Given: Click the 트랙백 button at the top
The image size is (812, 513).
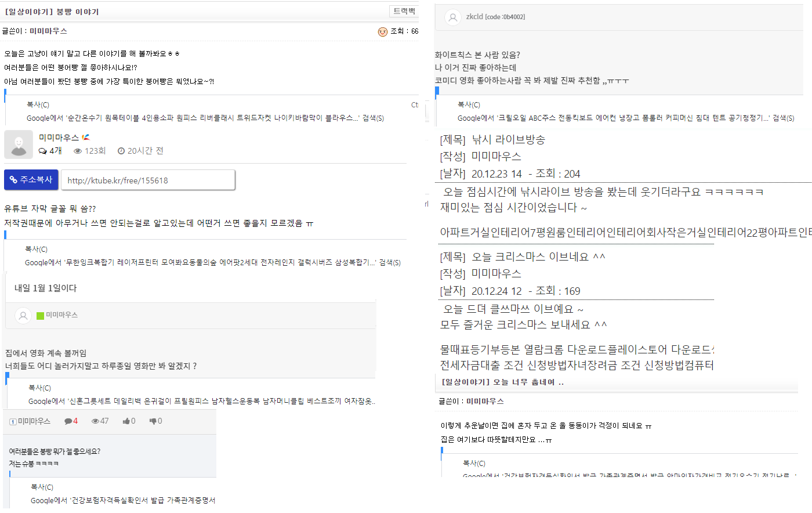Looking at the screenshot, I should [404, 11].
